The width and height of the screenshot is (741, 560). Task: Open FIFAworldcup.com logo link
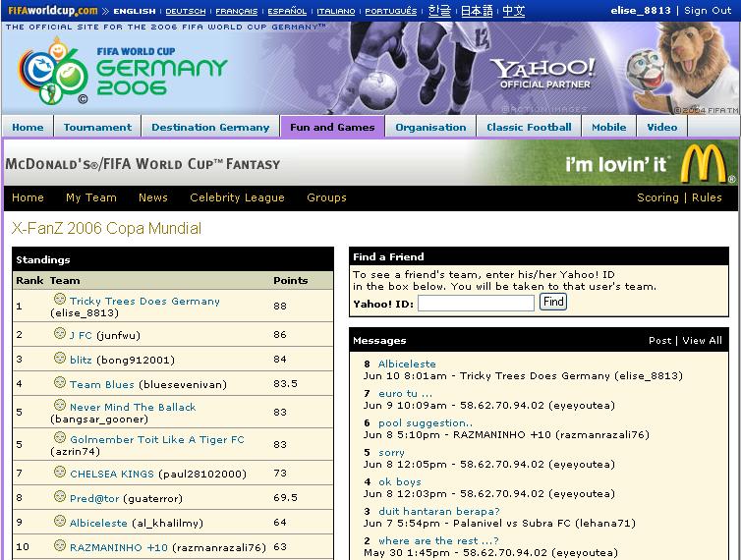53,11
